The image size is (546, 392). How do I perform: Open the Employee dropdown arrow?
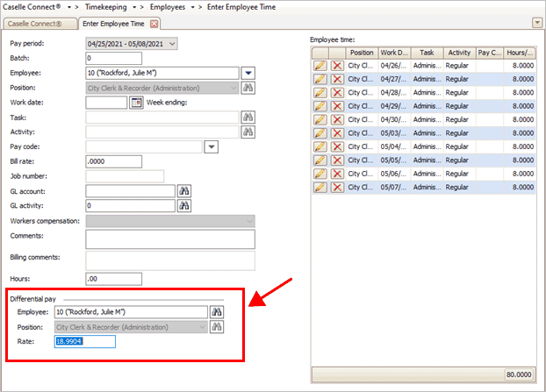pyautogui.click(x=248, y=73)
